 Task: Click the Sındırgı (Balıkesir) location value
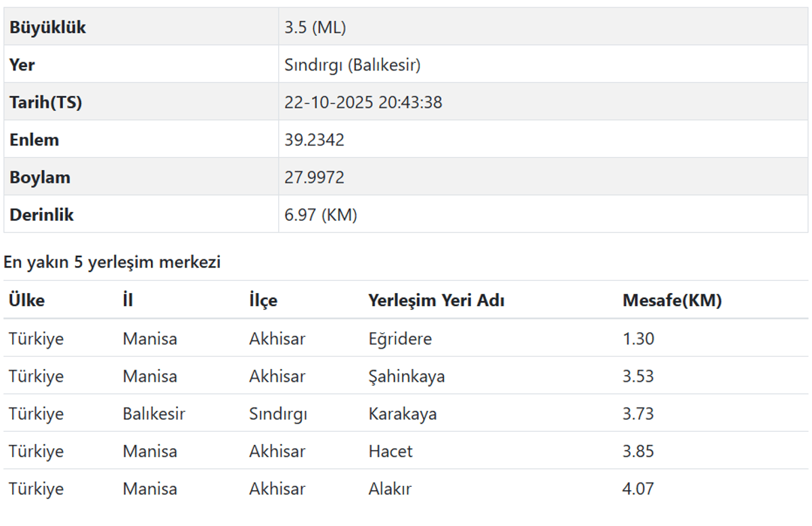(353, 65)
